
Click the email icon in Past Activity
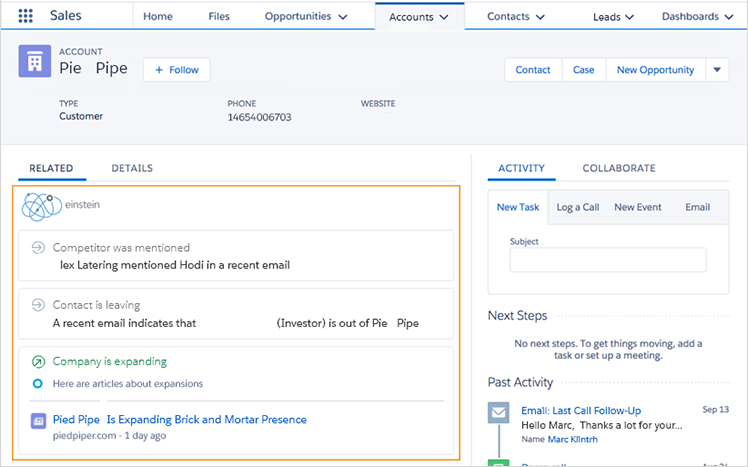pos(498,413)
